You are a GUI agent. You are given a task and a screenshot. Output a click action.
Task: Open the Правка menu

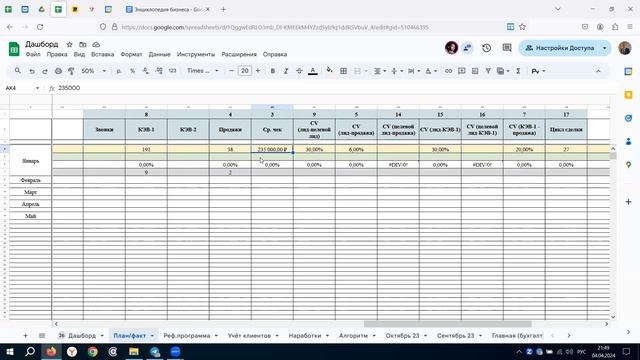pyautogui.click(x=57, y=54)
